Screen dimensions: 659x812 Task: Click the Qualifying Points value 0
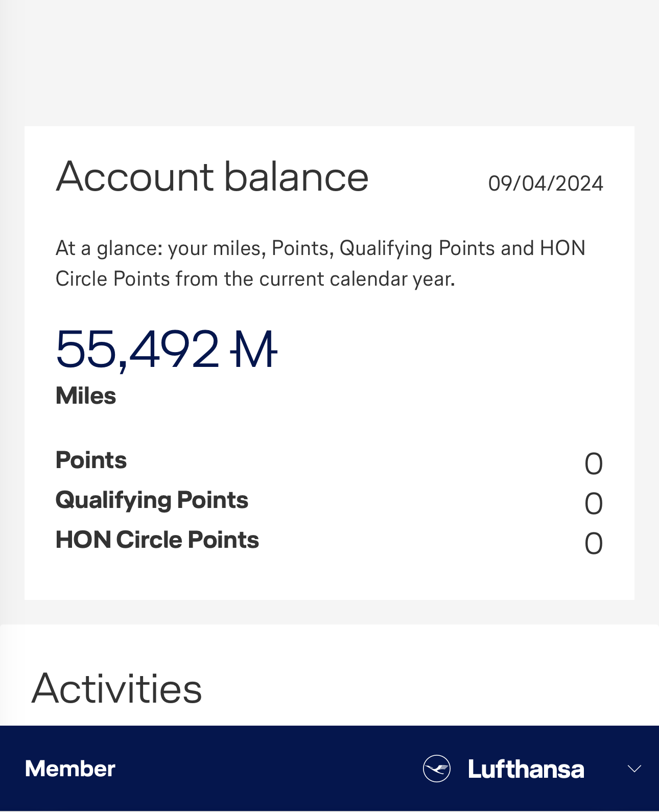click(x=594, y=504)
